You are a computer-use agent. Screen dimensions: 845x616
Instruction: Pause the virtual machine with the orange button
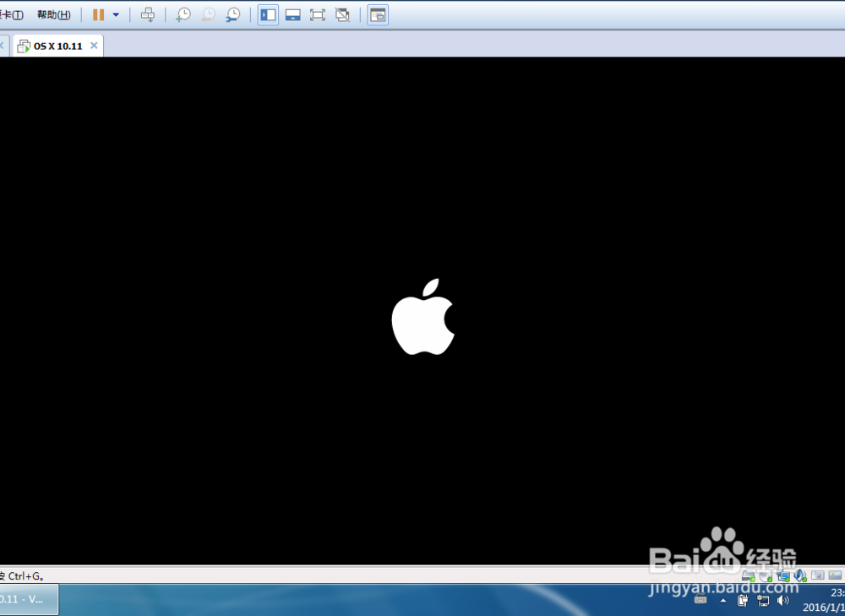[98, 14]
